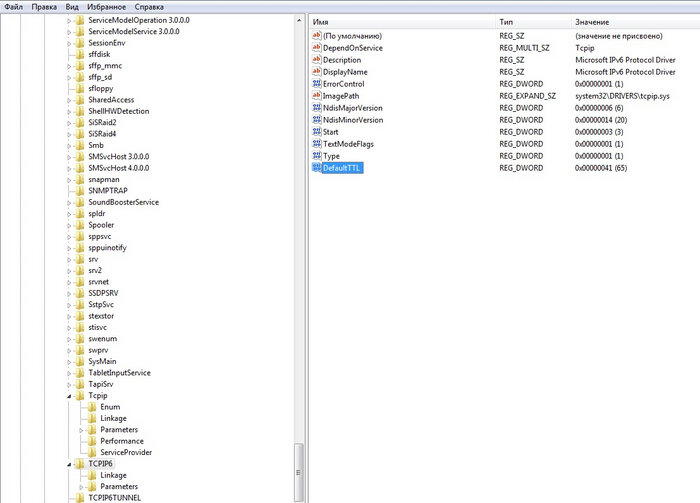Click the sfloppy folder icon

point(80,88)
